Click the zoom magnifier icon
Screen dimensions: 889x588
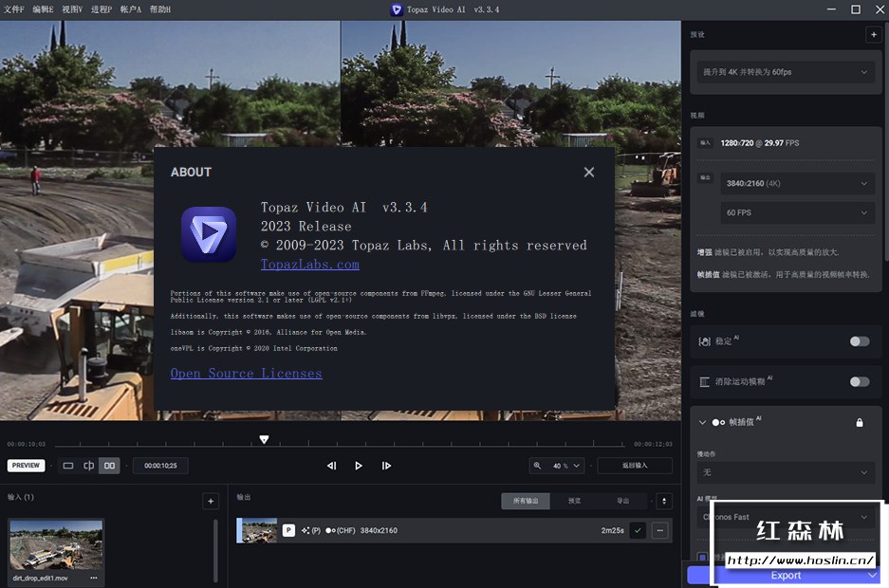(537, 466)
